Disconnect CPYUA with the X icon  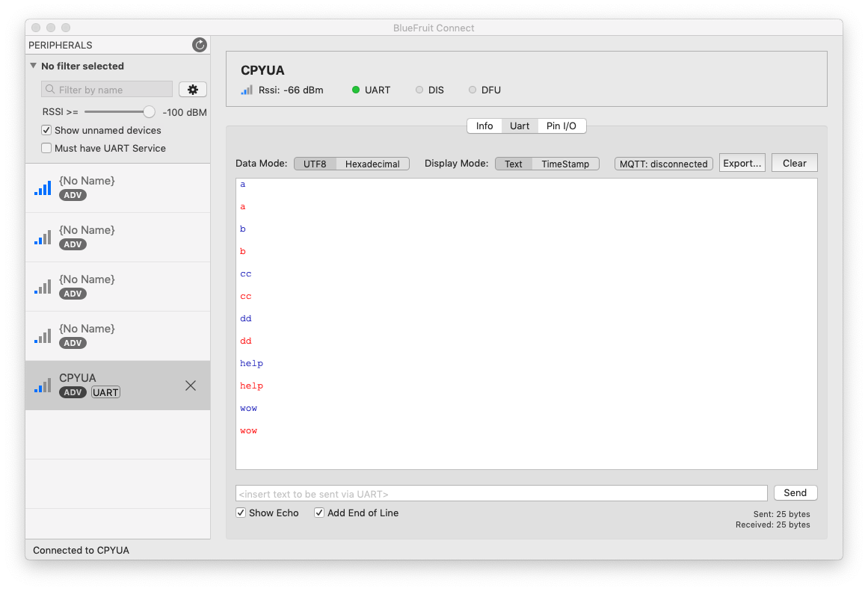pos(191,386)
